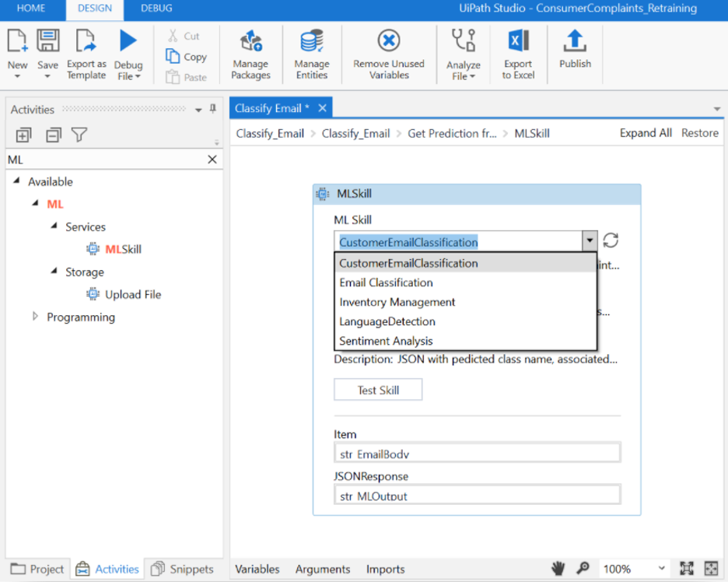728x582 pixels.
Task: Save the workflow using the Save icon
Action: [x=47, y=41]
